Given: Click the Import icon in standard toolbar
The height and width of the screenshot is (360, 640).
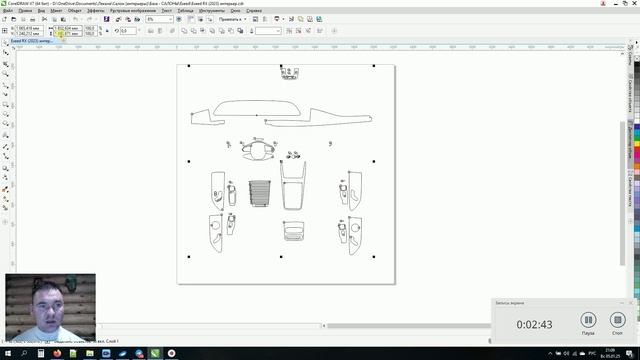Looking at the screenshot, I should (x=118, y=19).
